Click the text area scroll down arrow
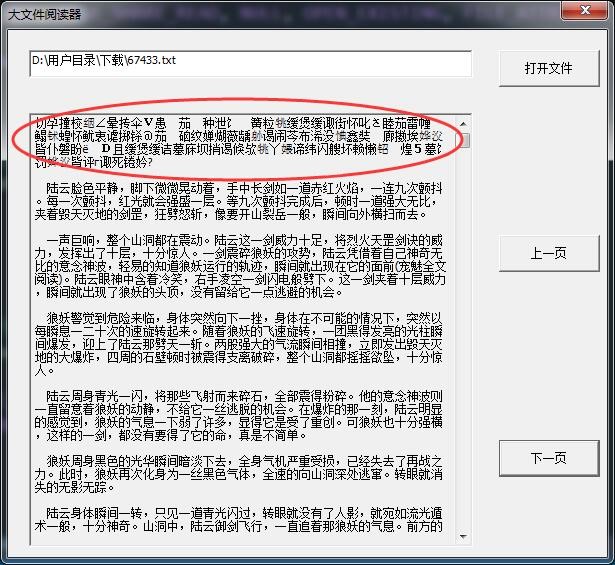This screenshot has width=615, height=565. pyautogui.click(x=464, y=536)
